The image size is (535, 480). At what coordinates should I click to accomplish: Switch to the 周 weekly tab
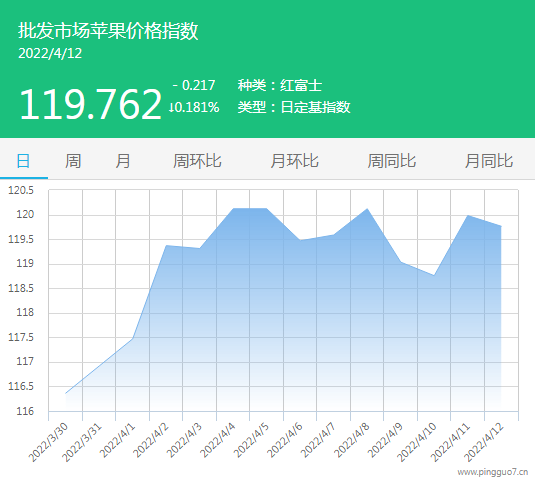(x=73, y=161)
